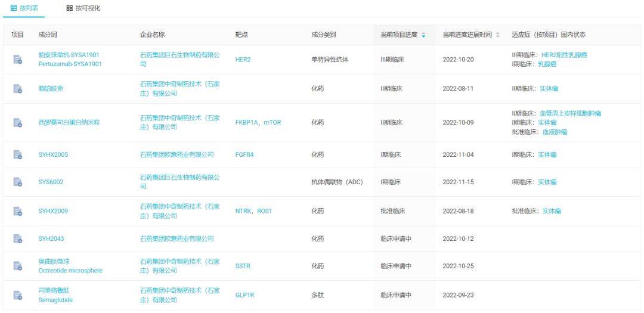Open SYHX2005 ingredient link
This screenshot has height=313, width=644.
click(54, 155)
